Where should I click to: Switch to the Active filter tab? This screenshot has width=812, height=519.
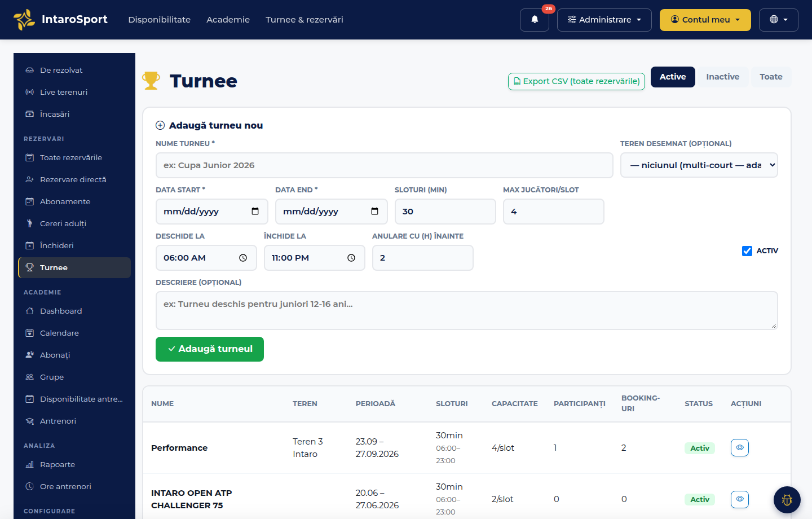tap(673, 77)
